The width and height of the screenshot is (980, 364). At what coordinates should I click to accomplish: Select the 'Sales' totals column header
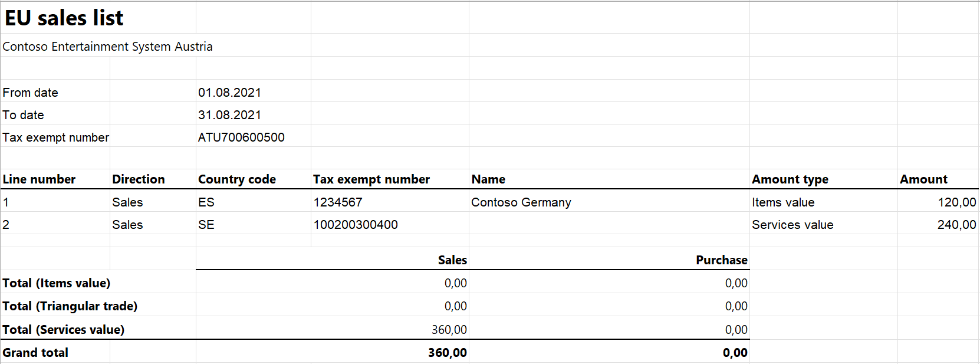[452, 260]
